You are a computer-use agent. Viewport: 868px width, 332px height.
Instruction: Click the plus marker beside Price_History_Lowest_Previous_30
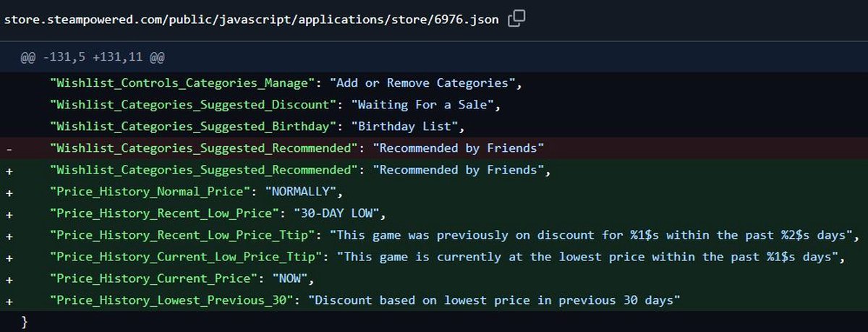7,299
